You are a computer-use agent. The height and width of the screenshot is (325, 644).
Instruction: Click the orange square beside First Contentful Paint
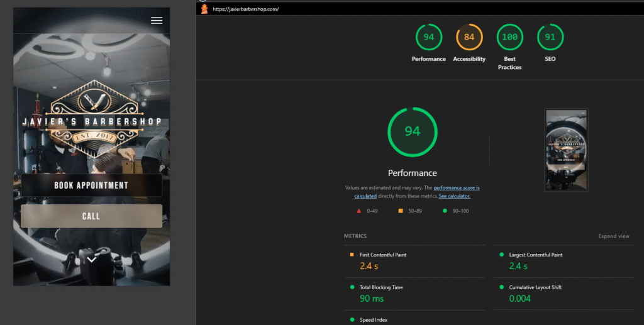coord(352,255)
